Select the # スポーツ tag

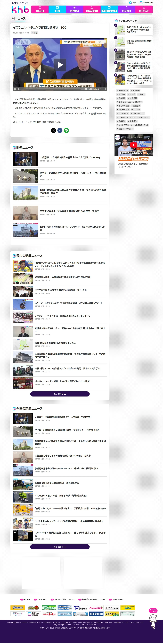click(x=136, y=110)
